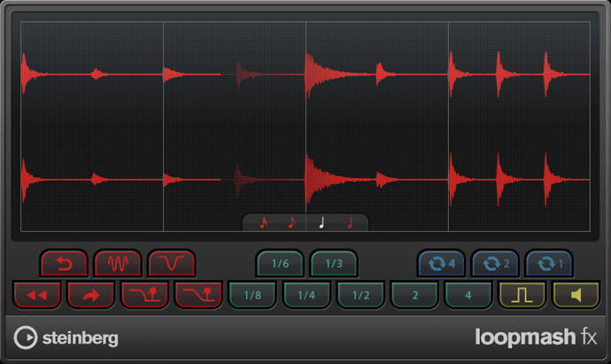Click the green button labeled 4

[468, 295]
